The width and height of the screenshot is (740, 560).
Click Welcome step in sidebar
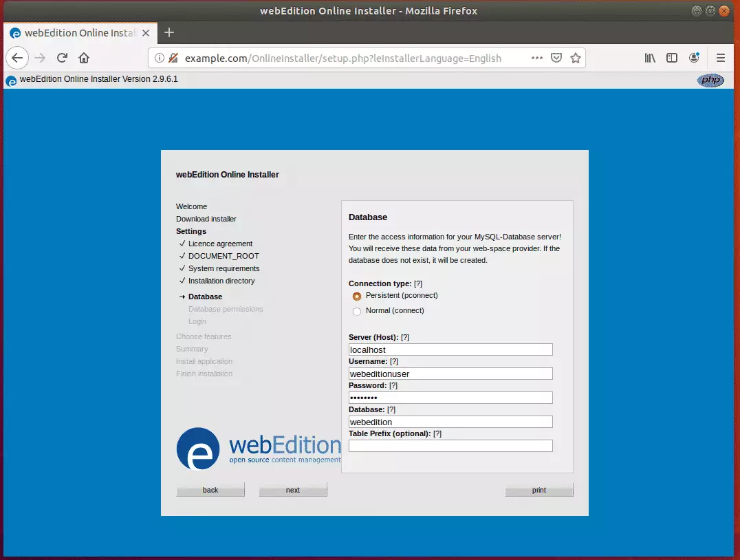tap(192, 206)
